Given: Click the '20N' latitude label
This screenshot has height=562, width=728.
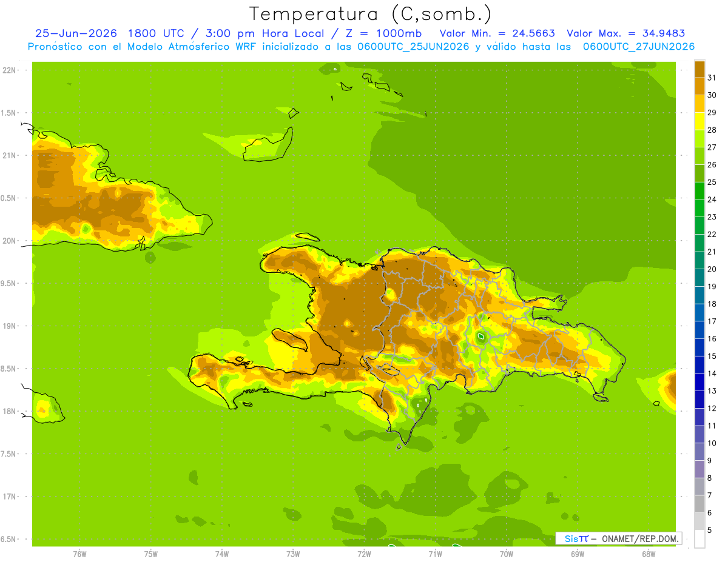Looking at the screenshot, I should (x=10, y=241).
